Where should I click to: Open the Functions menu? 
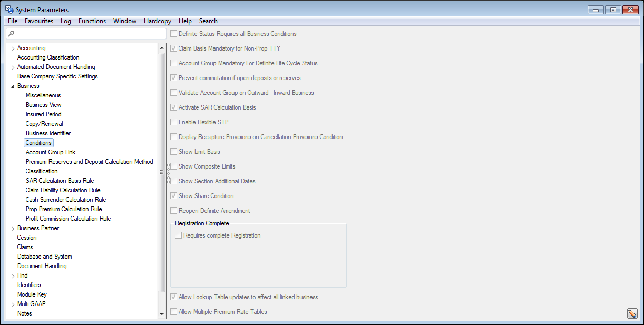[92, 21]
